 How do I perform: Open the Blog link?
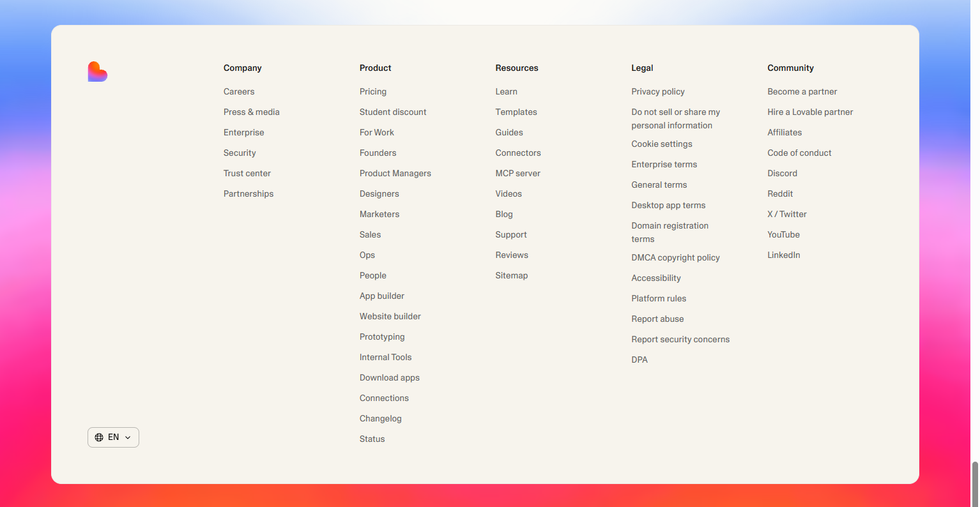[x=504, y=215]
